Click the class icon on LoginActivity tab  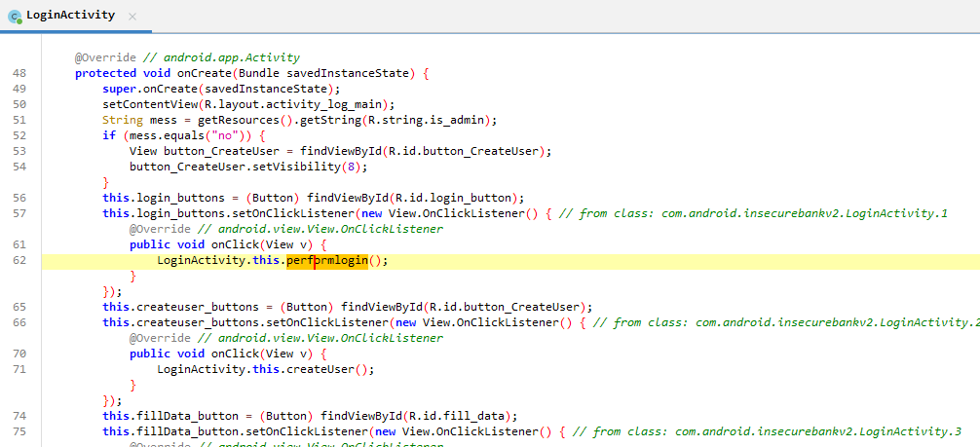click(15, 17)
